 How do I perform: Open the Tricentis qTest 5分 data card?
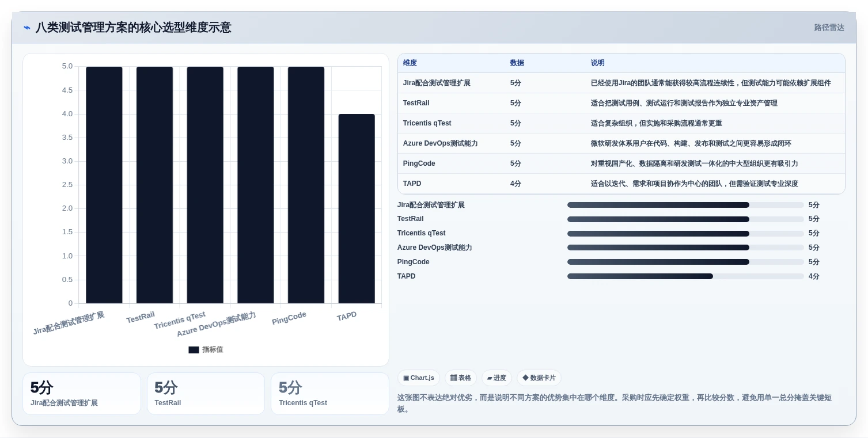pyautogui.click(x=330, y=394)
